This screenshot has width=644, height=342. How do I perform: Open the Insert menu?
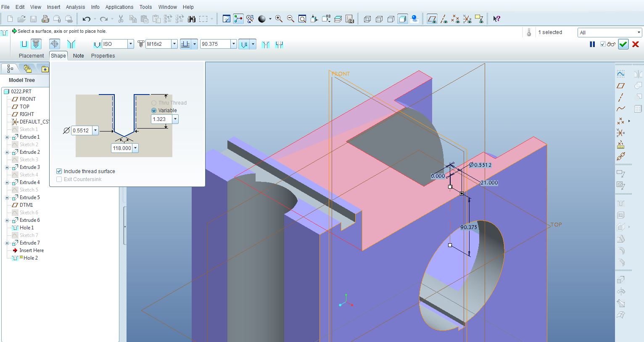pyautogui.click(x=53, y=7)
